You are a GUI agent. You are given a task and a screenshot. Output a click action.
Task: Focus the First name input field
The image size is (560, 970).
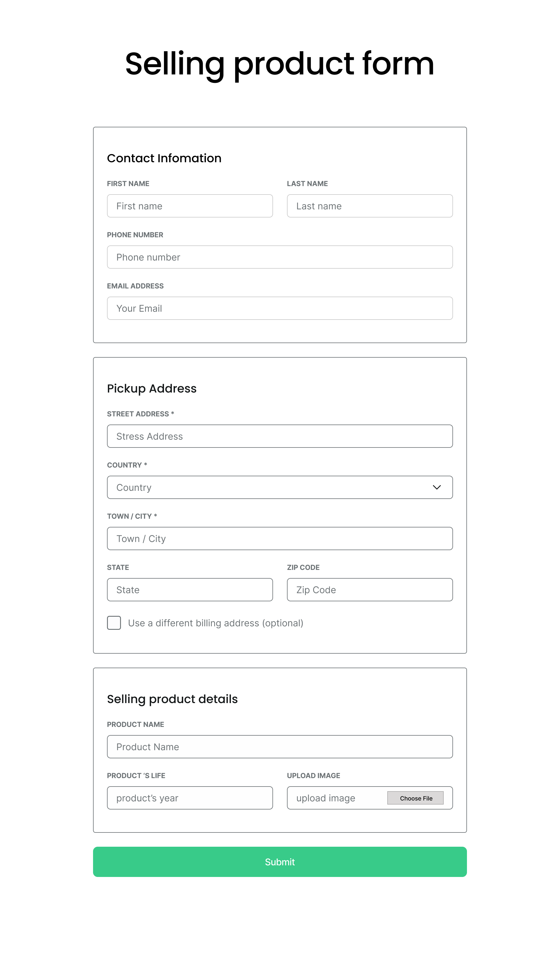190,206
